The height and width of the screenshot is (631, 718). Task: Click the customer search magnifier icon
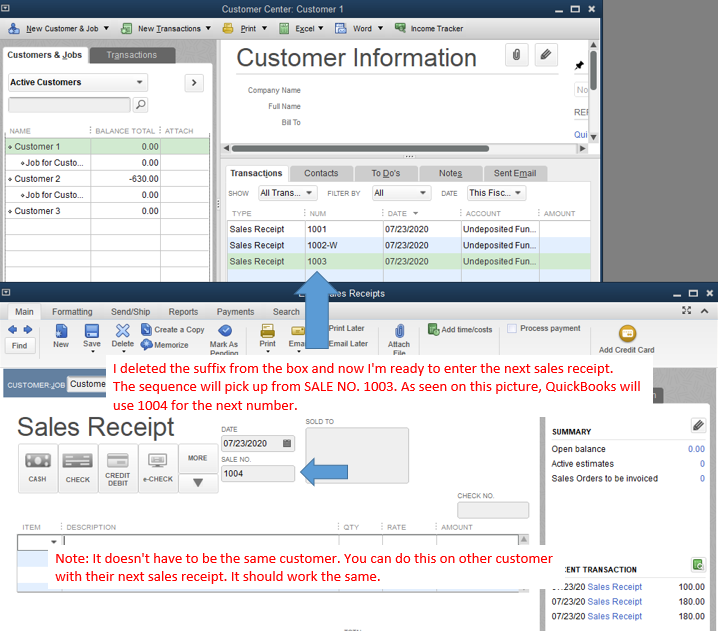pos(141,104)
